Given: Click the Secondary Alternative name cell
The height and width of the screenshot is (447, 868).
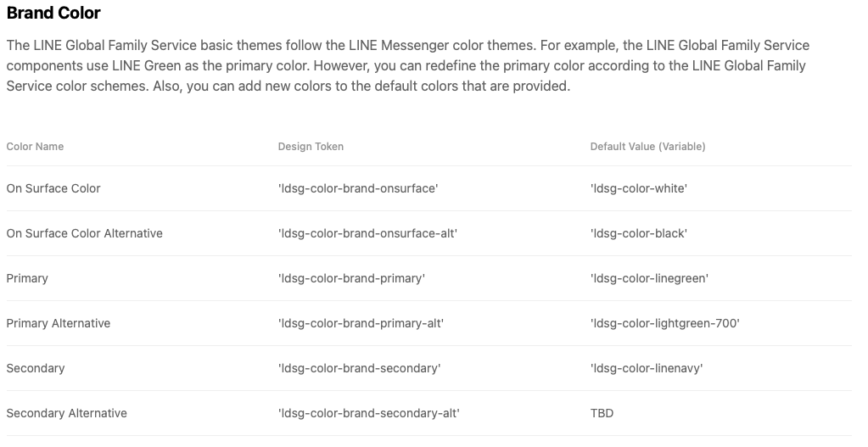Looking at the screenshot, I should [x=66, y=413].
